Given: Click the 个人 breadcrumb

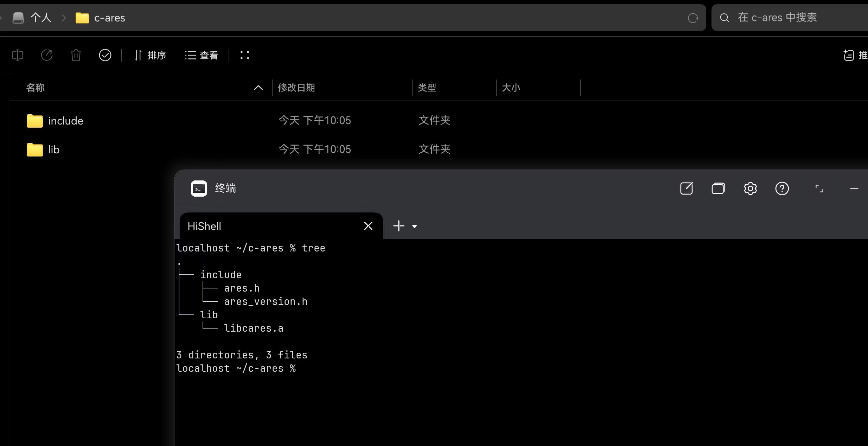Looking at the screenshot, I should coord(40,18).
